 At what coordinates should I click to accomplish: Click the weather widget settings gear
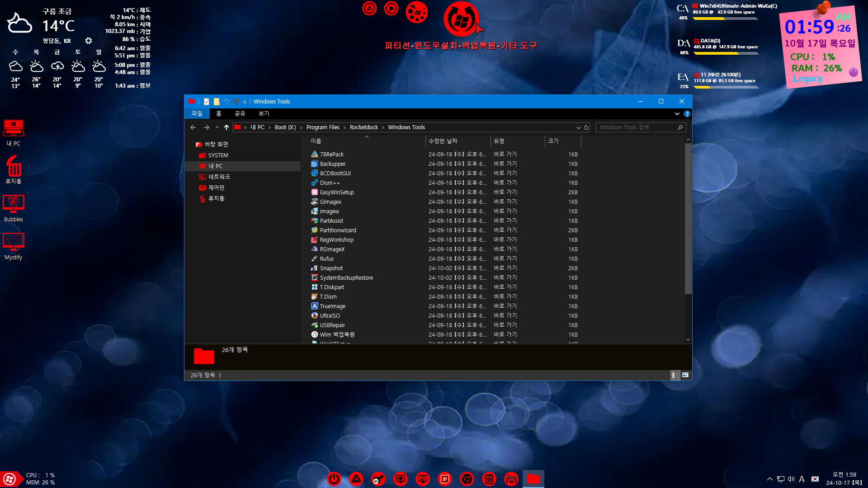[x=89, y=41]
